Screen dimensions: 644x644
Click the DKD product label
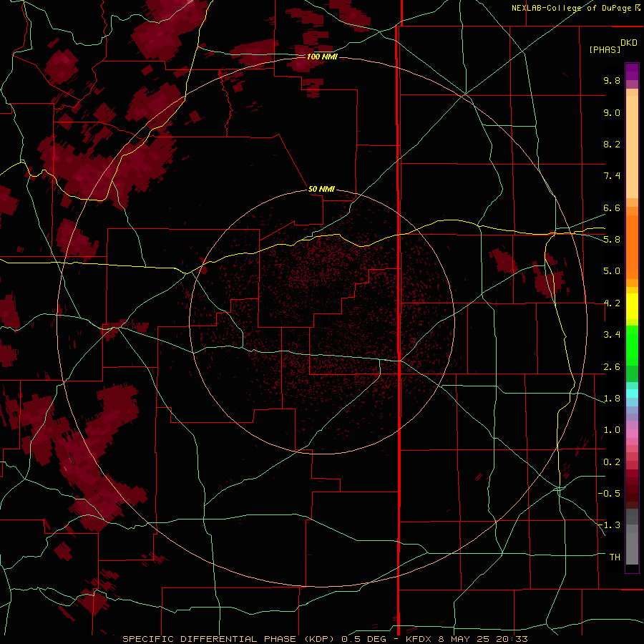pos(629,42)
